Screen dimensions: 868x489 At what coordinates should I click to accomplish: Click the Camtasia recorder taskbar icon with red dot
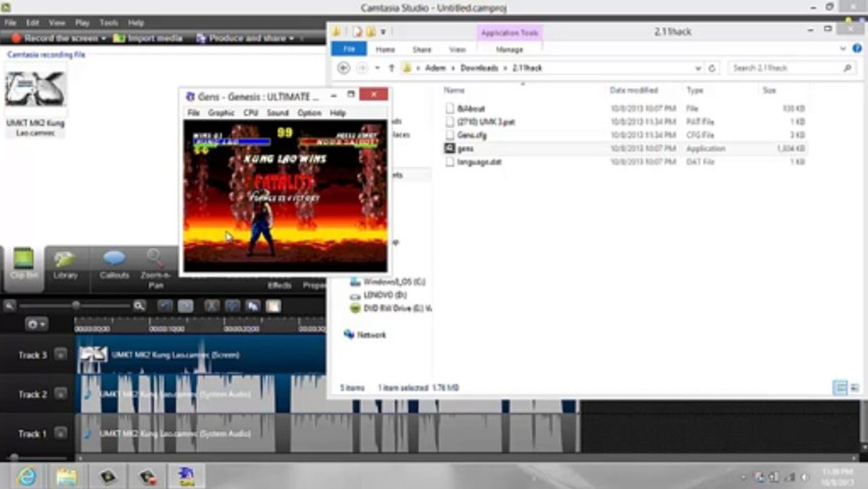coord(147,476)
